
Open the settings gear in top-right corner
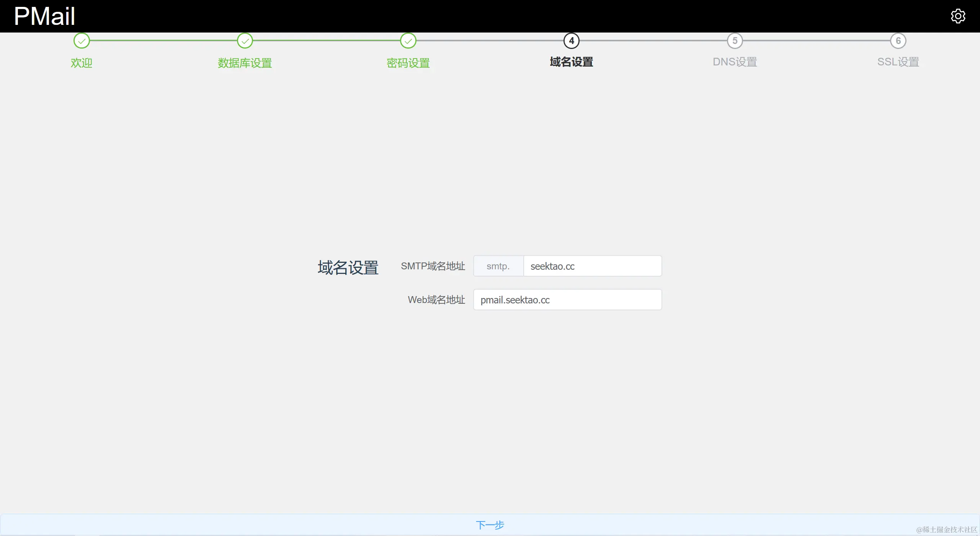(x=959, y=16)
